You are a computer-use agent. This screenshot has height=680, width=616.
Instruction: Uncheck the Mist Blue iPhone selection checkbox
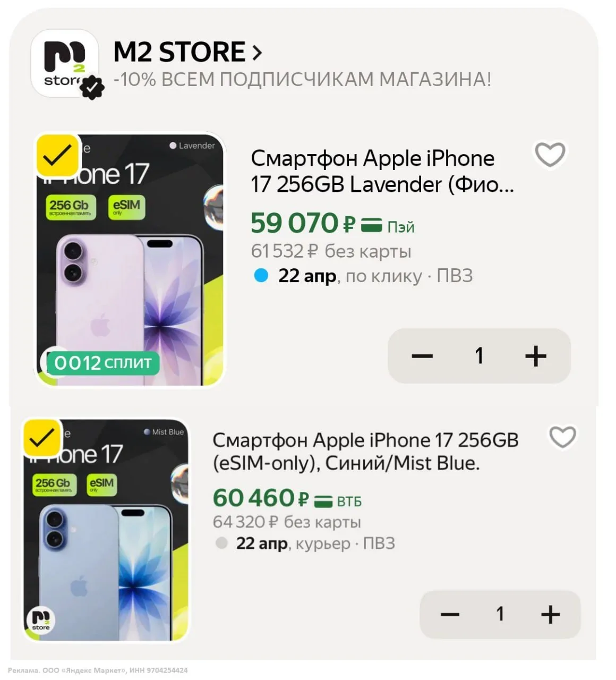pos(43,438)
